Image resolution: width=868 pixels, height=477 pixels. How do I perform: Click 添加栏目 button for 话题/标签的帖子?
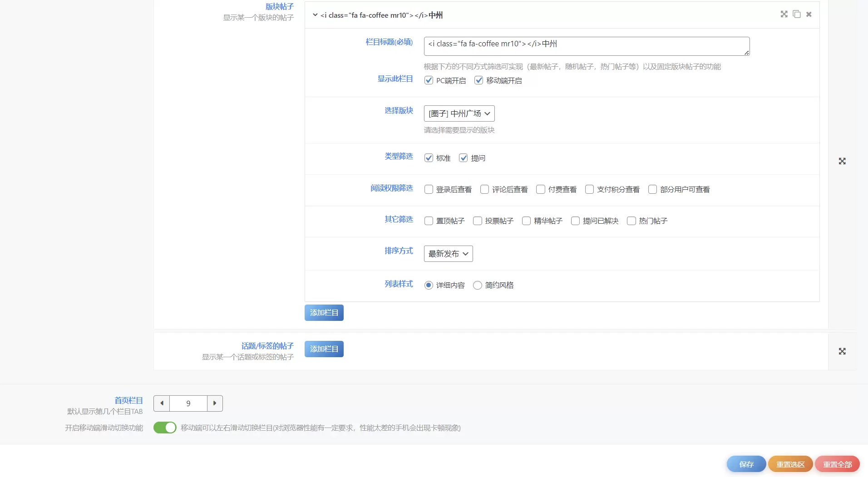[324, 349]
